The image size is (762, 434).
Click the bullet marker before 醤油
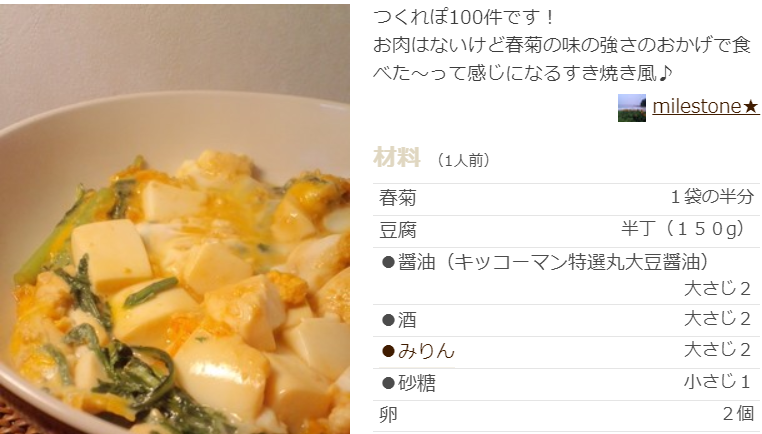click(x=388, y=262)
